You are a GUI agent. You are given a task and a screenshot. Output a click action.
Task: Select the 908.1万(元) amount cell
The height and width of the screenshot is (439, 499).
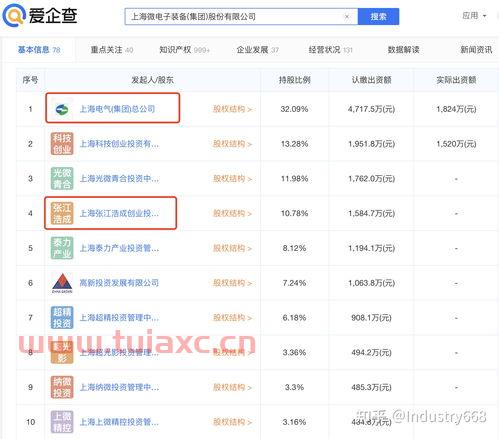click(371, 318)
